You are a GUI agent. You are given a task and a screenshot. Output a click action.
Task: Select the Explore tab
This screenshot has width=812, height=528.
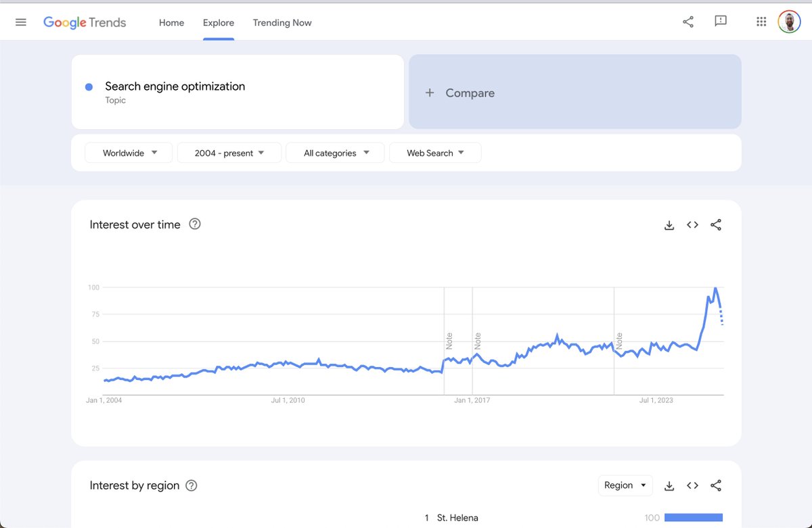click(219, 22)
